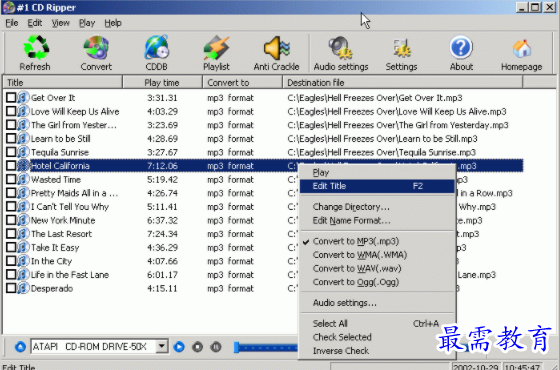Click the stop button in player bar
The width and height of the screenshot is (560, 370).
click(198, 347)
